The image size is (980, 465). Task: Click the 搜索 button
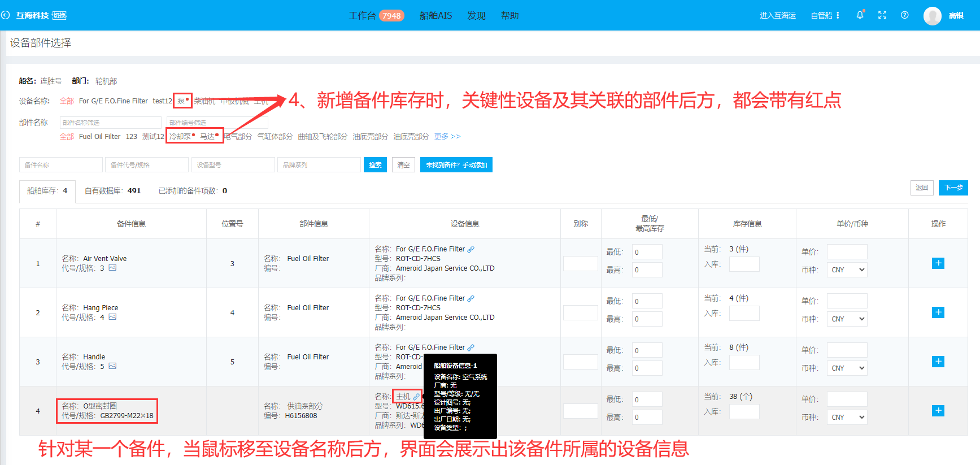pos(375,165)
